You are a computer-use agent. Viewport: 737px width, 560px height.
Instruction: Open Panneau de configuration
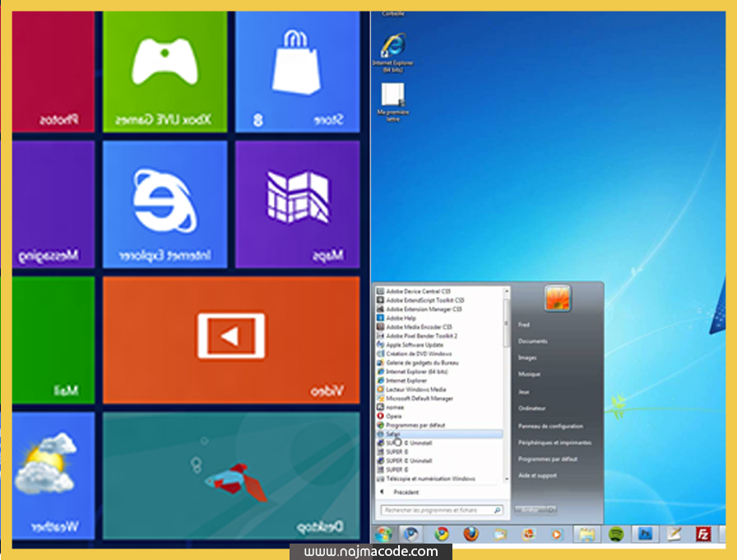pyautogui.click(x=550, y=426)
